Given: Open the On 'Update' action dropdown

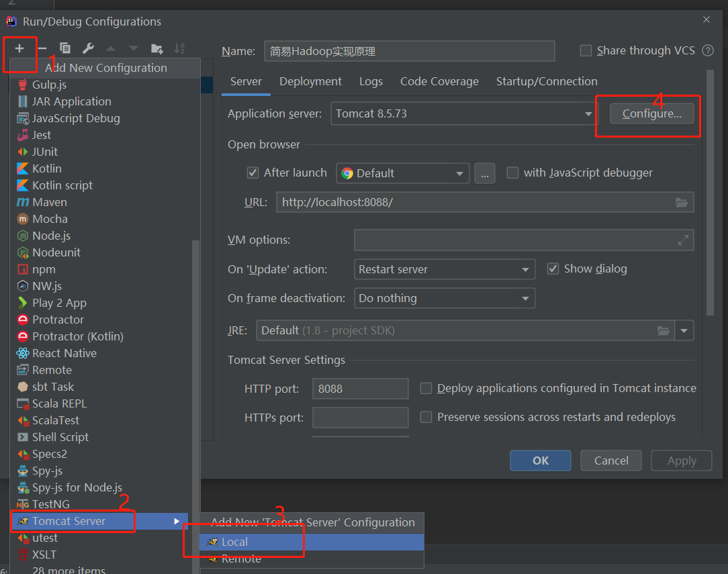Looking at the screenshot, I should click(445, 269).
